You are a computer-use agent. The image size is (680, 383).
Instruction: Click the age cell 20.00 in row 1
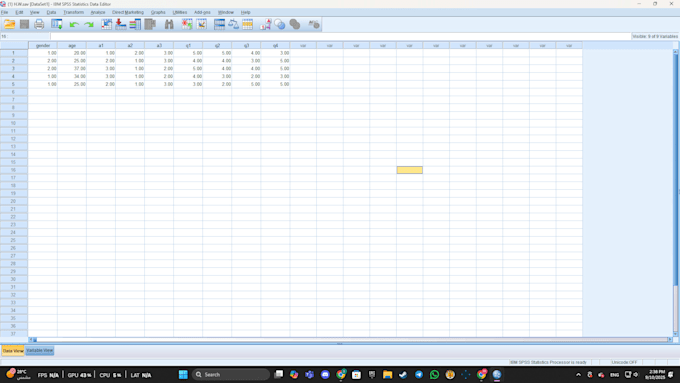[x=72, y=53]
